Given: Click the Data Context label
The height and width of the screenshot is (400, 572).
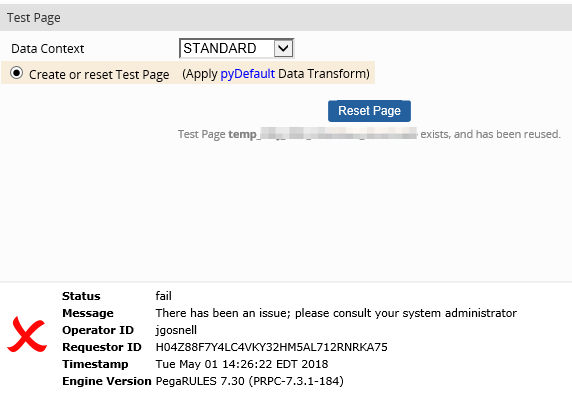Looking at the screenshot, I should coord(47,48).
